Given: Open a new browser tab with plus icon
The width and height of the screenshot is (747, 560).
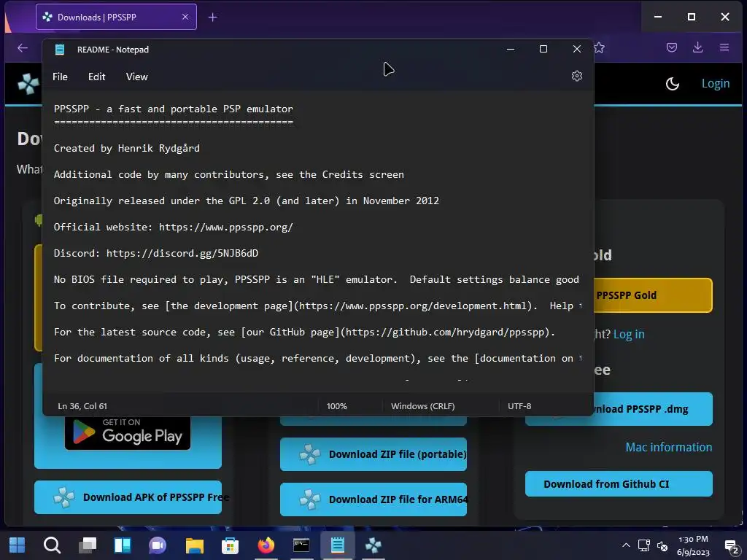Looking at the screenshot, I should pos(213,17).
